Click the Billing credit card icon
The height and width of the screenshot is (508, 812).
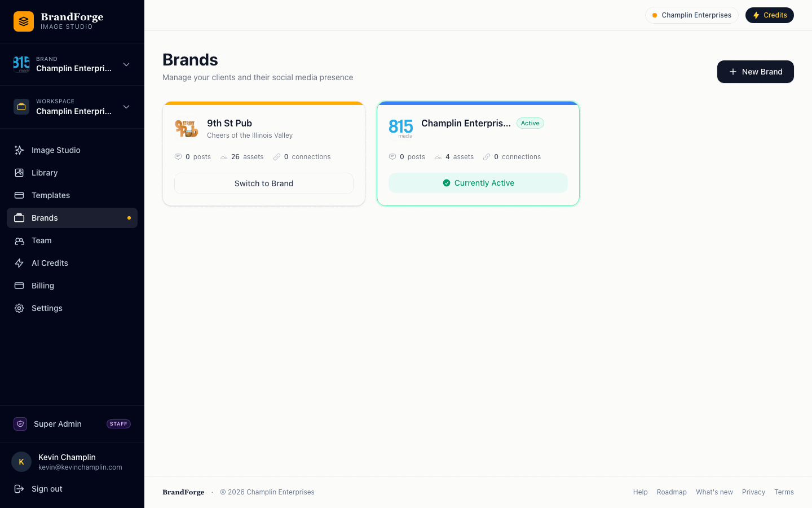coord(19,286)
